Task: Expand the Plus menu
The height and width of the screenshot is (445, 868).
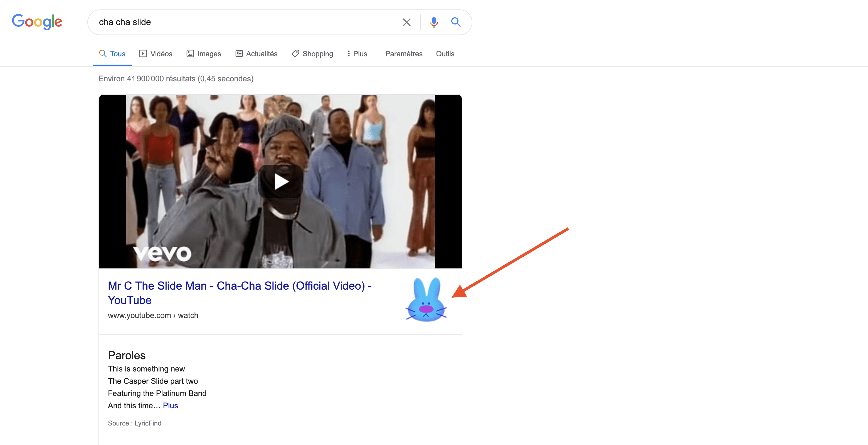Action: [x=357, y=54]
